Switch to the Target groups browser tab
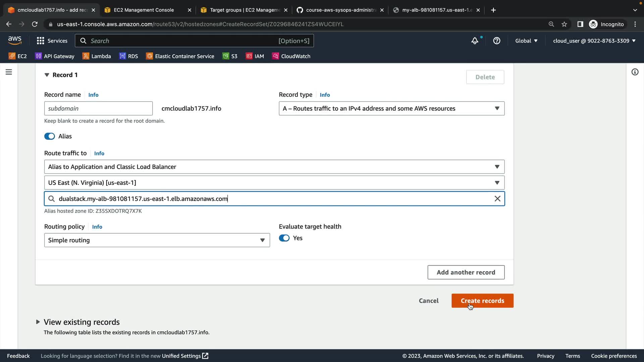 (245, 10)
